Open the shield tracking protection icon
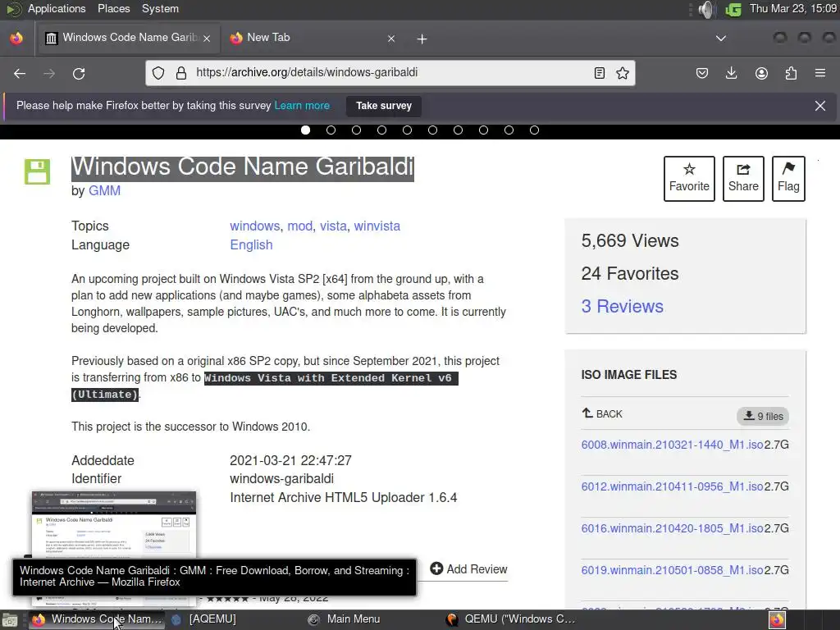This screenshot has height=630, width=840. tap(158, 73)
